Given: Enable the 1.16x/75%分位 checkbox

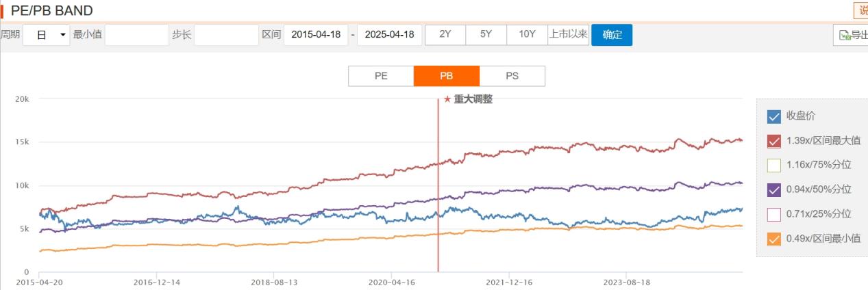Looking at the screenshot, I should pos(774,165).
